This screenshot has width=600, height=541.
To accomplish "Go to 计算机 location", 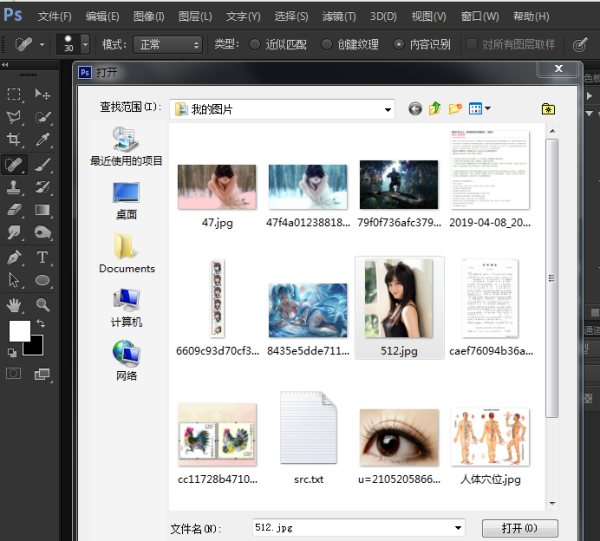I will [x=126, y=308].
